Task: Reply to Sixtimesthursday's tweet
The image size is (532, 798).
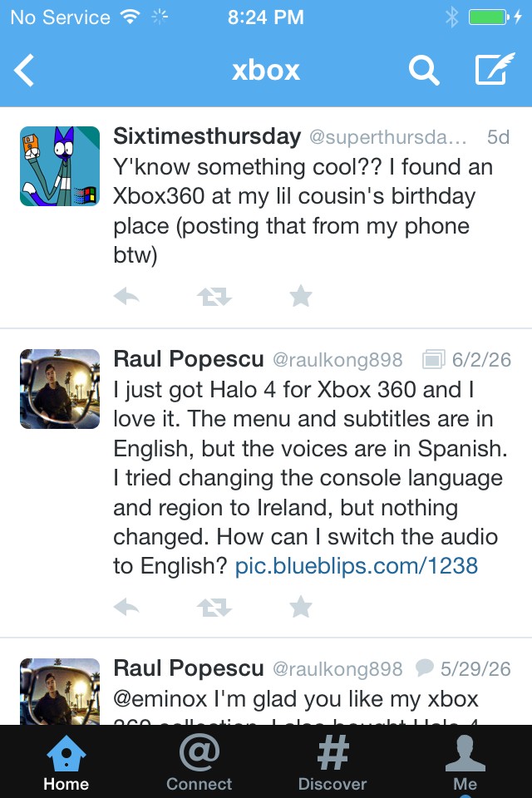Action: point(126,296)
